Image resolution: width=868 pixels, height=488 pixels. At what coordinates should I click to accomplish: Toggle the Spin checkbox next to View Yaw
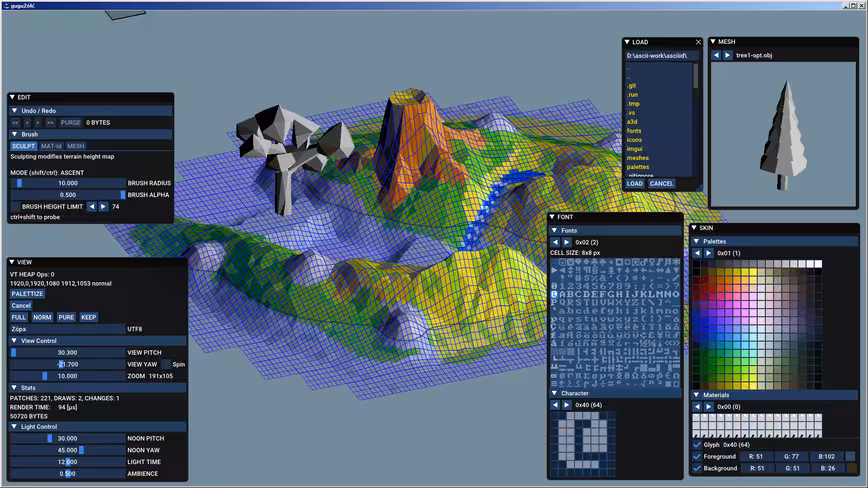(x=166, y=364)
